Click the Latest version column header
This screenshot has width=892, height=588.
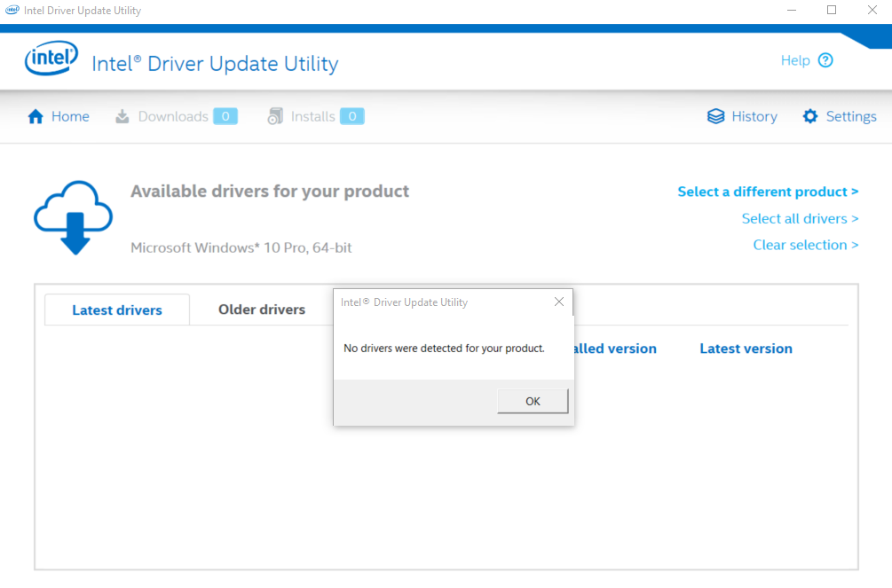[746, 349]
